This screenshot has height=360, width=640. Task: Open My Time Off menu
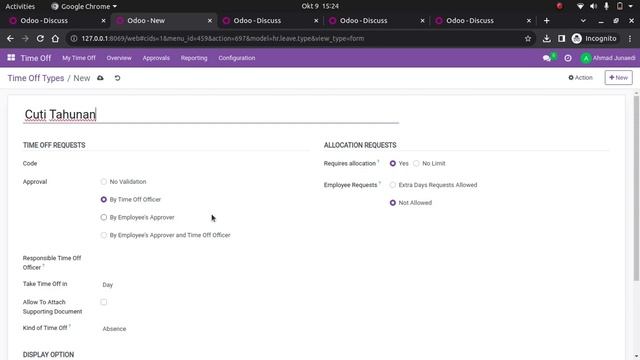(x=79, y=58)
